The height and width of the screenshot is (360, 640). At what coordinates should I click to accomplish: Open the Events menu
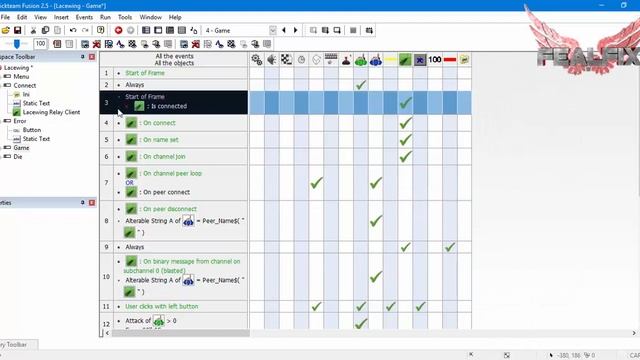tap(84, 17)
